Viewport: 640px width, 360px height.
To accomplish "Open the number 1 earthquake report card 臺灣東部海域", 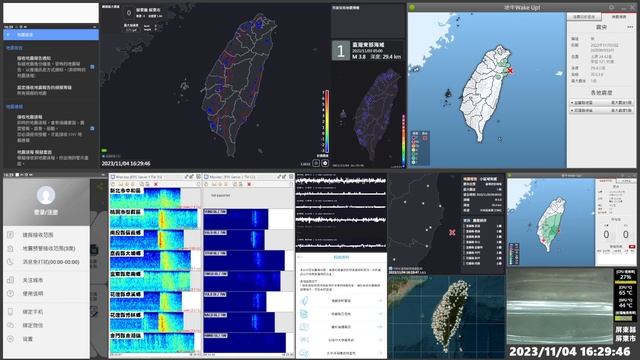I will 367,50.
